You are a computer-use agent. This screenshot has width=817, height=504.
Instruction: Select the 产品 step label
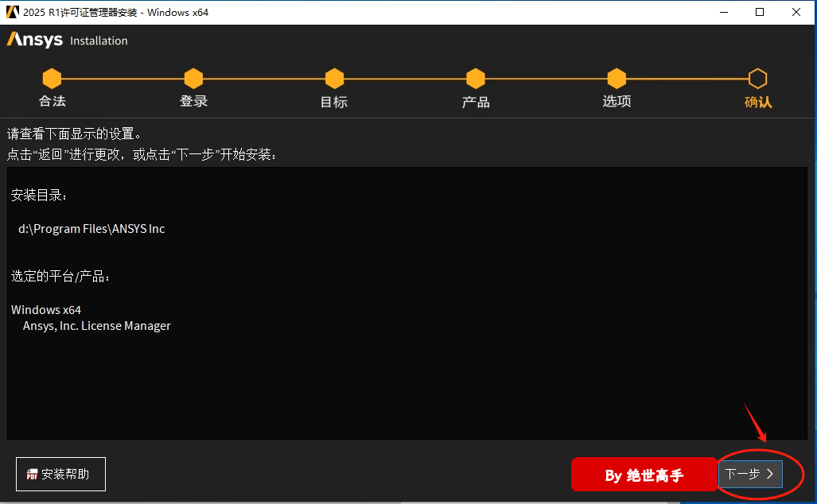click(x=476, y=102)
